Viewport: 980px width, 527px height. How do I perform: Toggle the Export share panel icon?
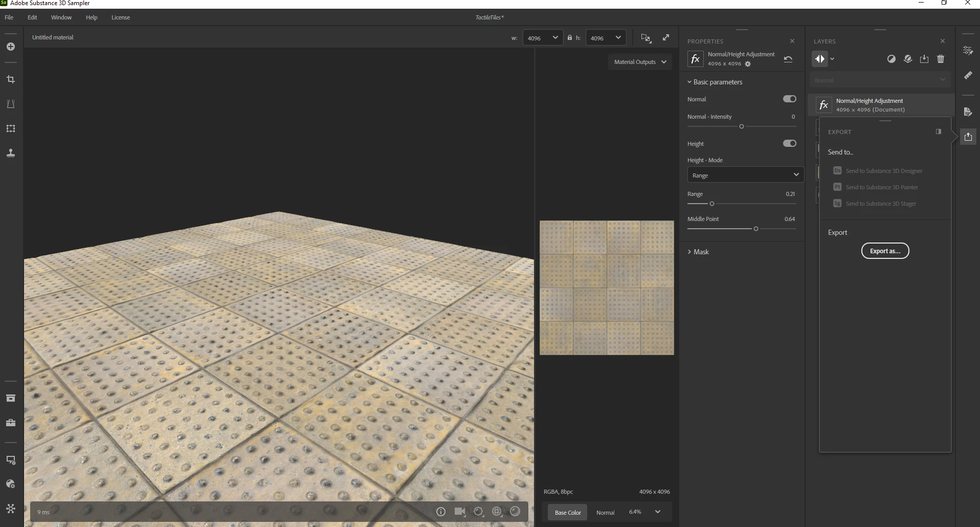[x=968, y=137]
